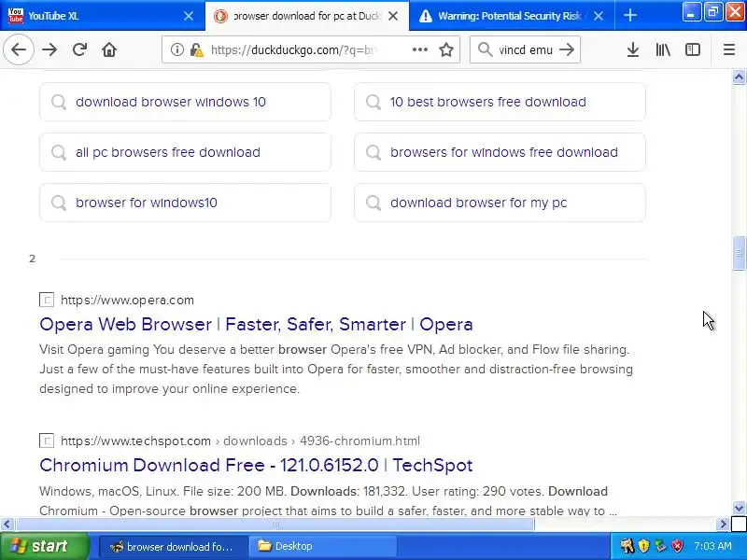Click the red security shield tray icon
Screen dimensions: 747x560
point(677,546)
